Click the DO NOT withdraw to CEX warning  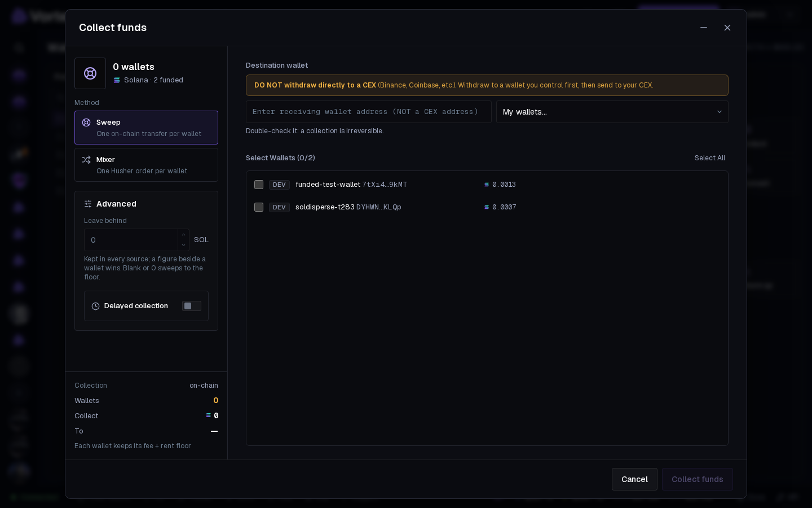pyautogui.click(x=487, y=85)
